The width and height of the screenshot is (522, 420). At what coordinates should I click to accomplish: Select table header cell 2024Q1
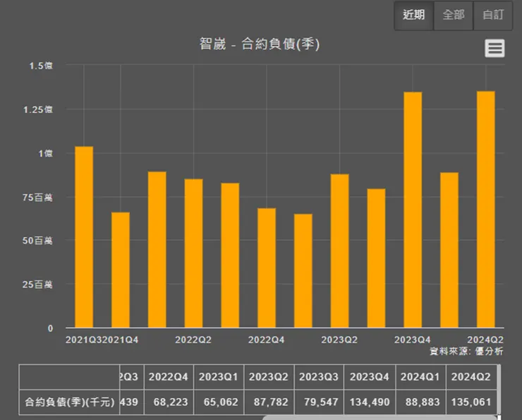click(420, 377)
